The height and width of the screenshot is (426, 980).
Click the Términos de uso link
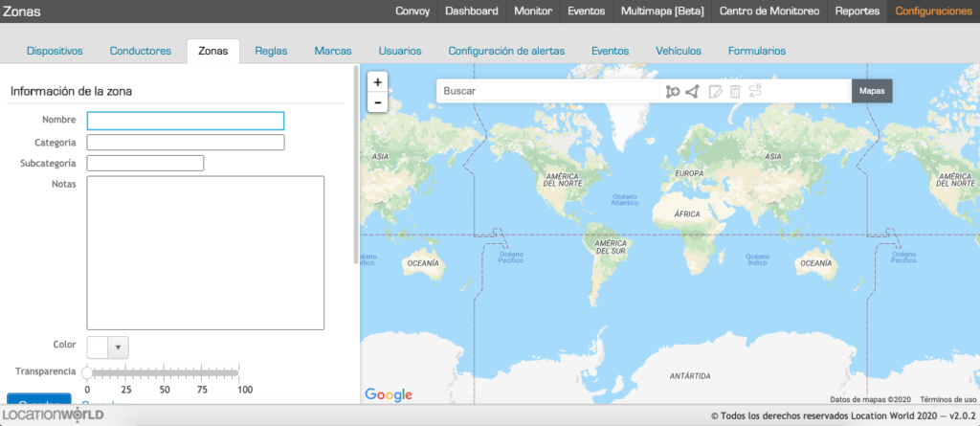(x=947, y=399)
